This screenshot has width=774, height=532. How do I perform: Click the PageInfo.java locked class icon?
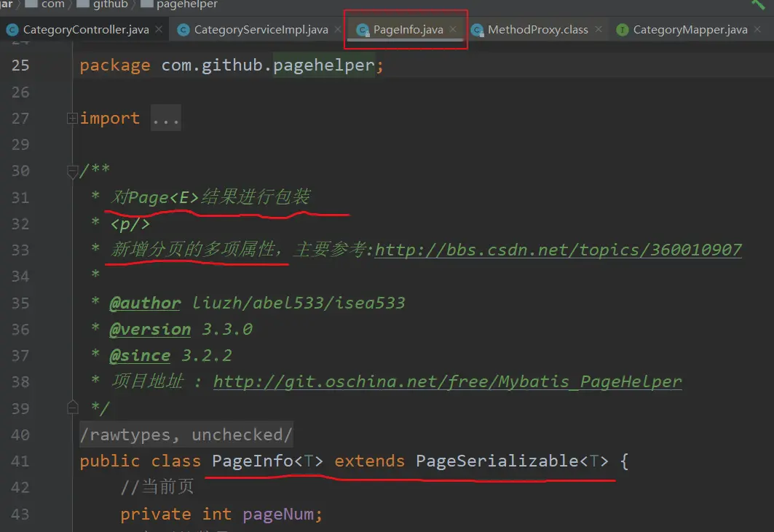pyautogui.click(x=362, y=30)
